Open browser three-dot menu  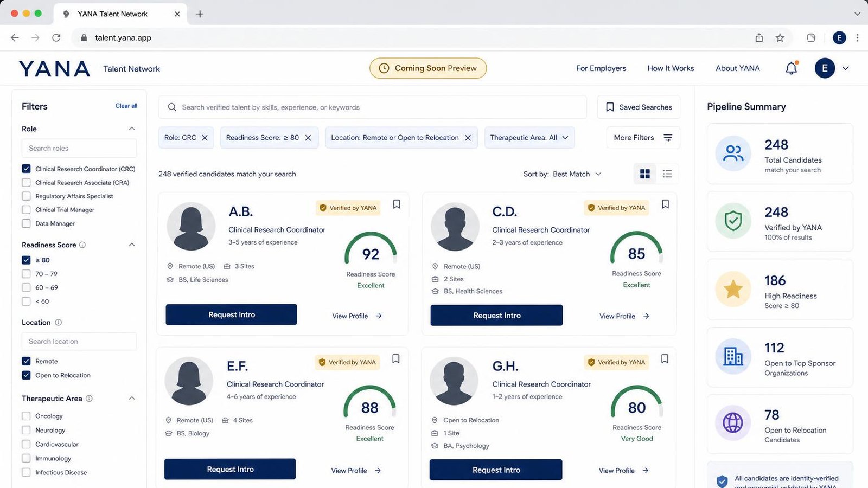click(857, 37)
